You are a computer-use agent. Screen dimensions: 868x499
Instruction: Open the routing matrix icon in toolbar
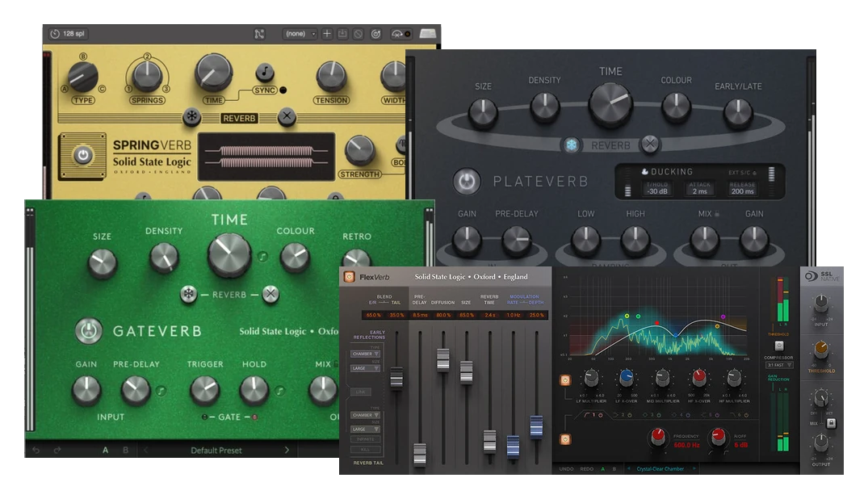click(259, 34)
